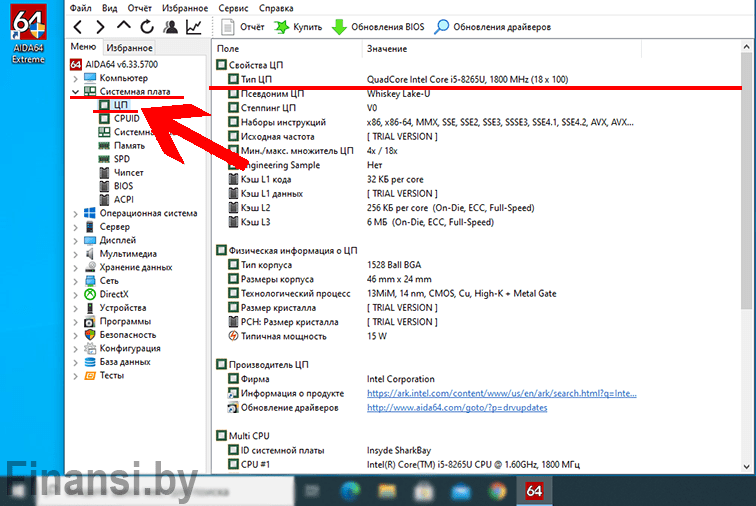The width and height of the screenshot is (756, 506).
Task: Click the scrollbar down arrow in details pane
Action: click(x=746, y=466)
